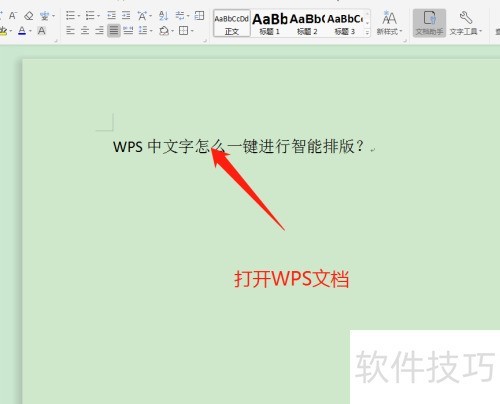Apply the 标题 2 heading style

click(x=307, y=23)
